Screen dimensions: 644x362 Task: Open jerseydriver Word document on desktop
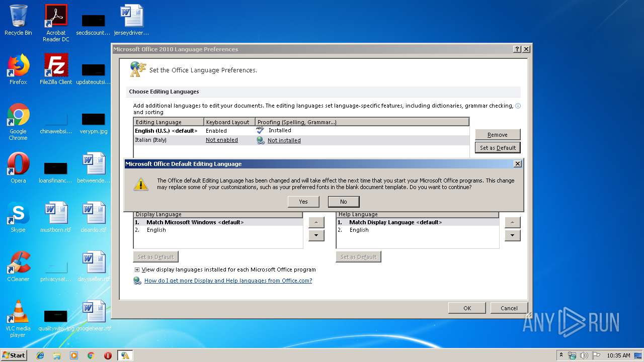(131, 20)
